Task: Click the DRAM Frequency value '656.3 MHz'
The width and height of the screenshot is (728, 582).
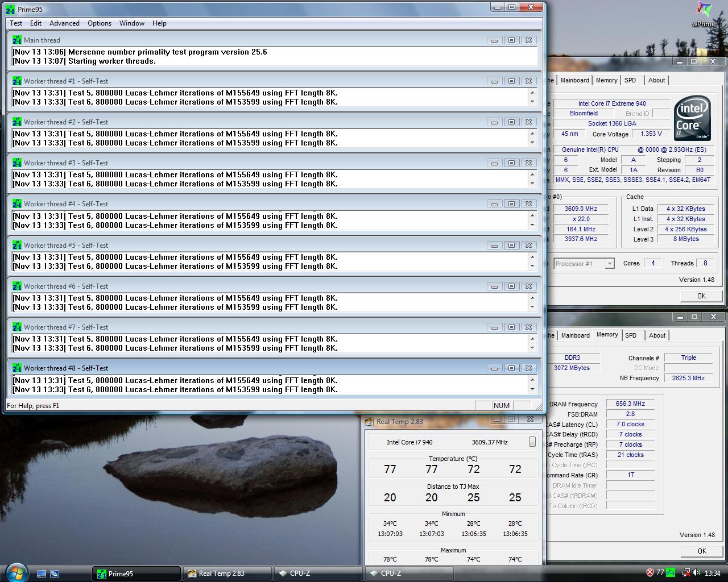Action: click(x=630, y=404)
